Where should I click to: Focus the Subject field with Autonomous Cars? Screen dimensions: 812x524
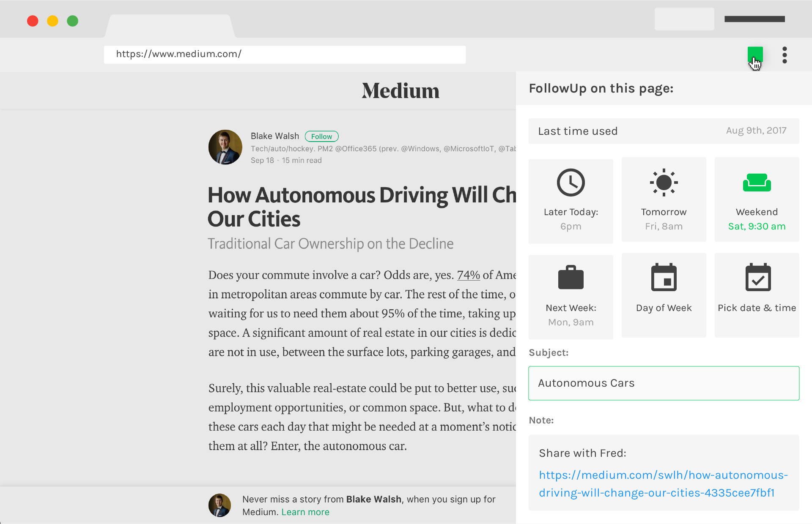[x=664, y=383]
